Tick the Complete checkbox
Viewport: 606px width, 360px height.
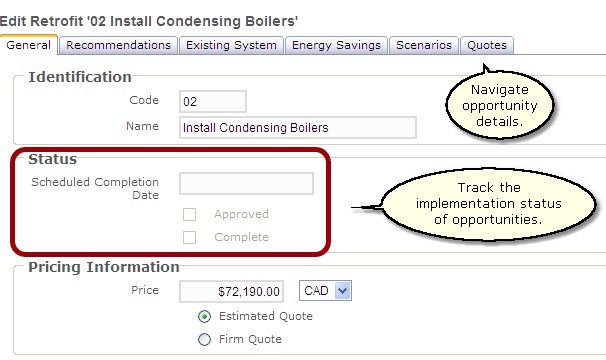point(189,237)
